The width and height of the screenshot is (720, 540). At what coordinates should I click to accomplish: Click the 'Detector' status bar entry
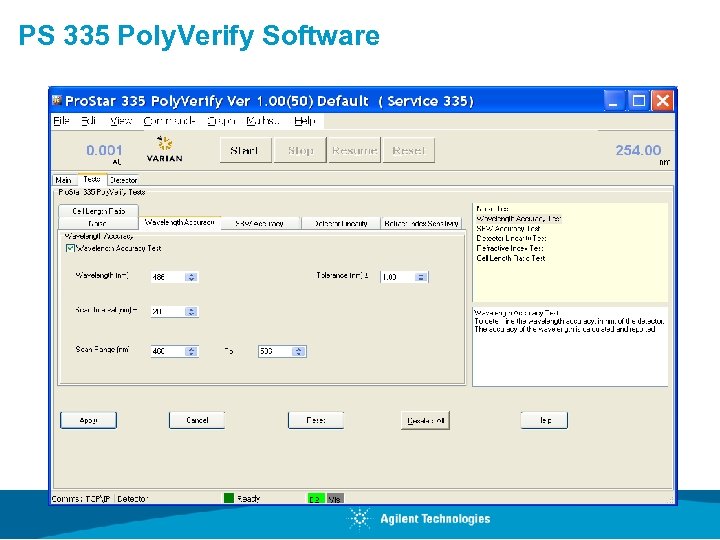pos(132,499)
